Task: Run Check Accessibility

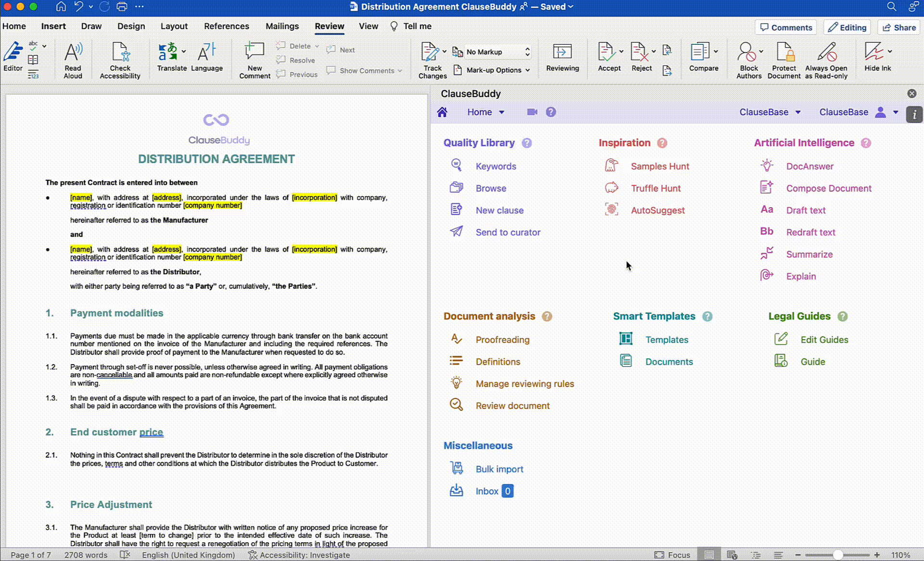Action: (120, 60)
